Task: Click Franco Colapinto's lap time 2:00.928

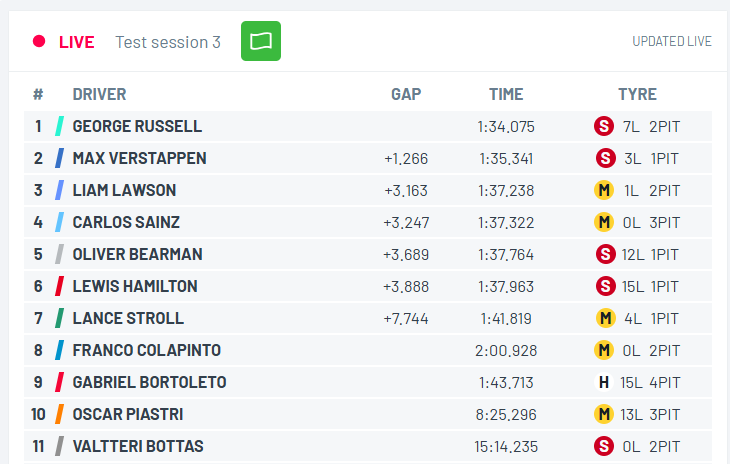Action: (x=506, y=350)
